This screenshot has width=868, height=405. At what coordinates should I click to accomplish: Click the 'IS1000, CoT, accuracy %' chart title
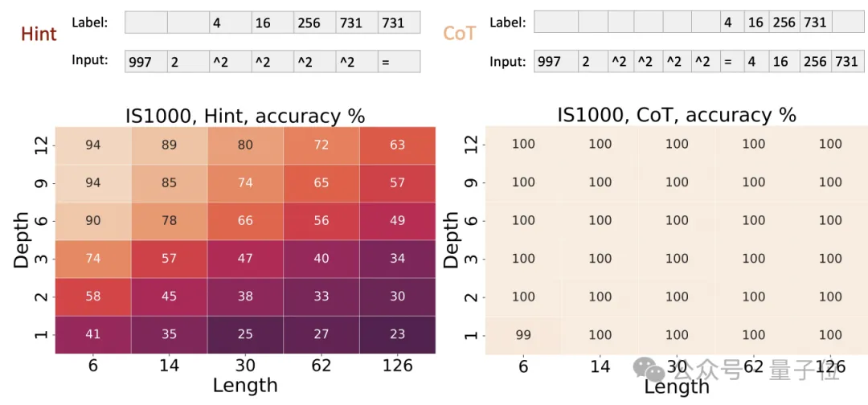click(677, 116)
